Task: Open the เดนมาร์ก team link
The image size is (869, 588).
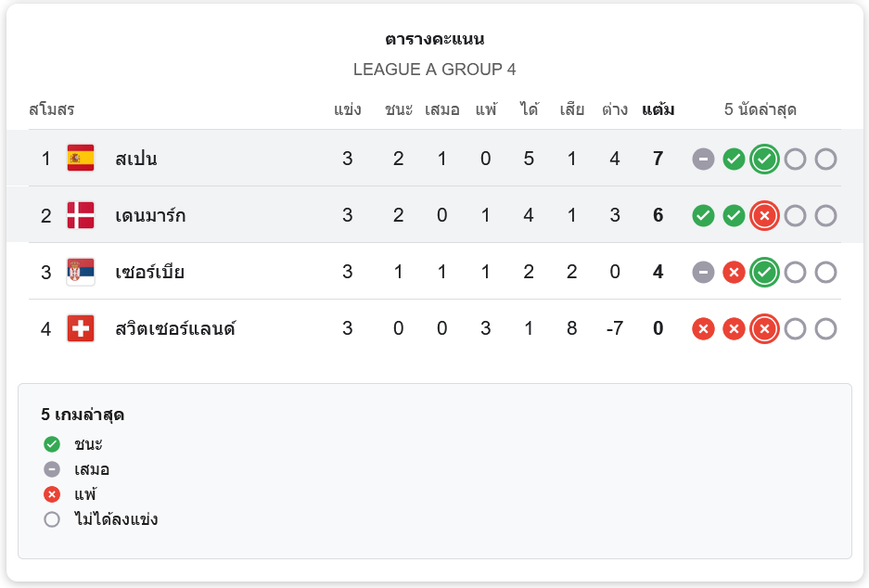Action: (x=150, y=215)
